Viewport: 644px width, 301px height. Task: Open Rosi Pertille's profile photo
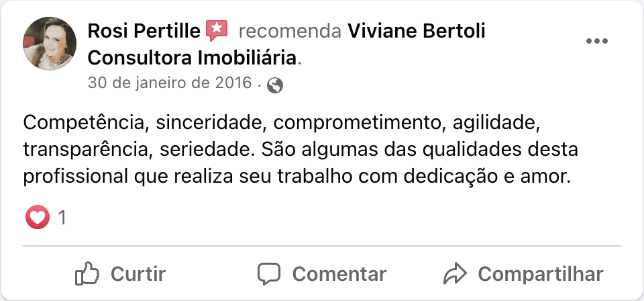click(50, 42)
